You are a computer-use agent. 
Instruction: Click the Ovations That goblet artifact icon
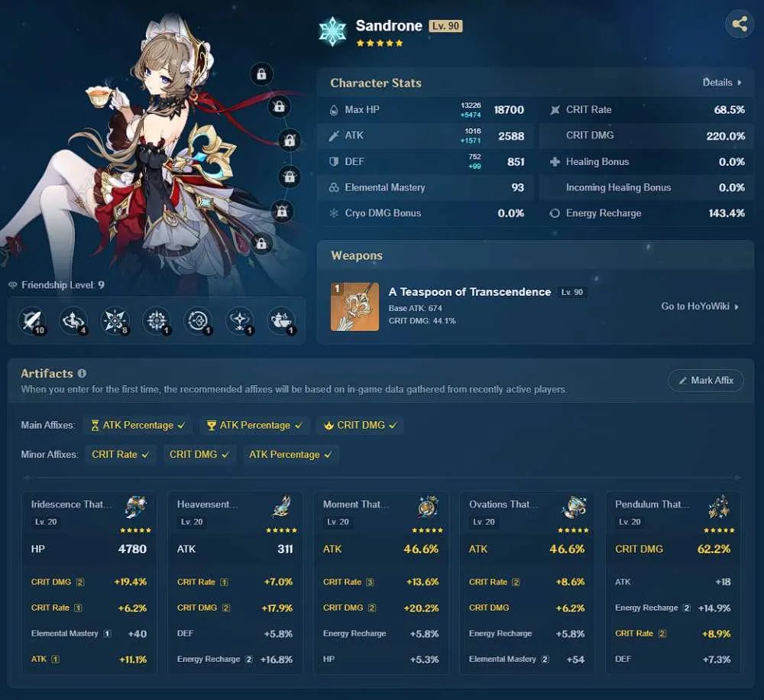574,507
